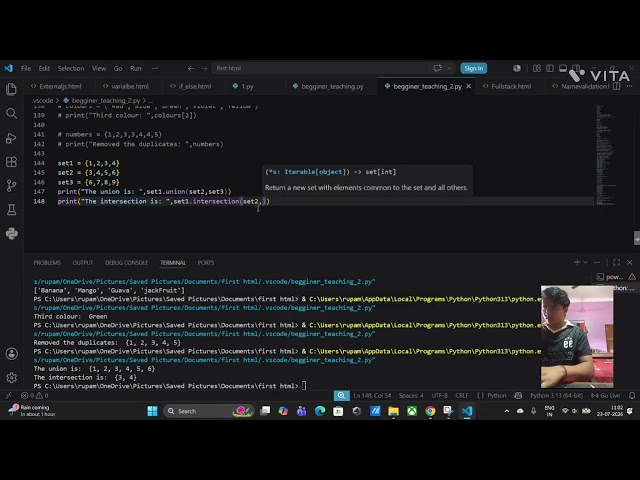640x480 pixels.
Task: Add a new terminal with plus button
Action: pyautogui.click(x=577, y=262)
